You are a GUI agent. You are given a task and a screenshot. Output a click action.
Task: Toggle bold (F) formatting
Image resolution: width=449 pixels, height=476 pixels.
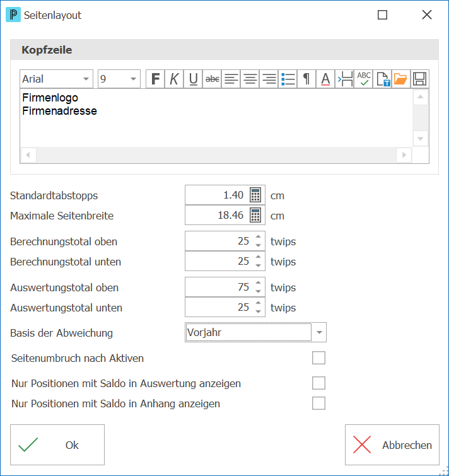(155, 79)
